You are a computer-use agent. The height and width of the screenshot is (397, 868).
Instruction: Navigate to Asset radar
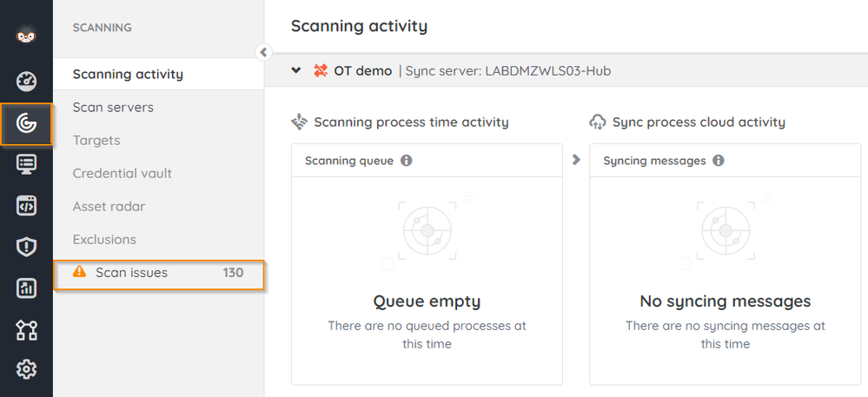[109, 206]
